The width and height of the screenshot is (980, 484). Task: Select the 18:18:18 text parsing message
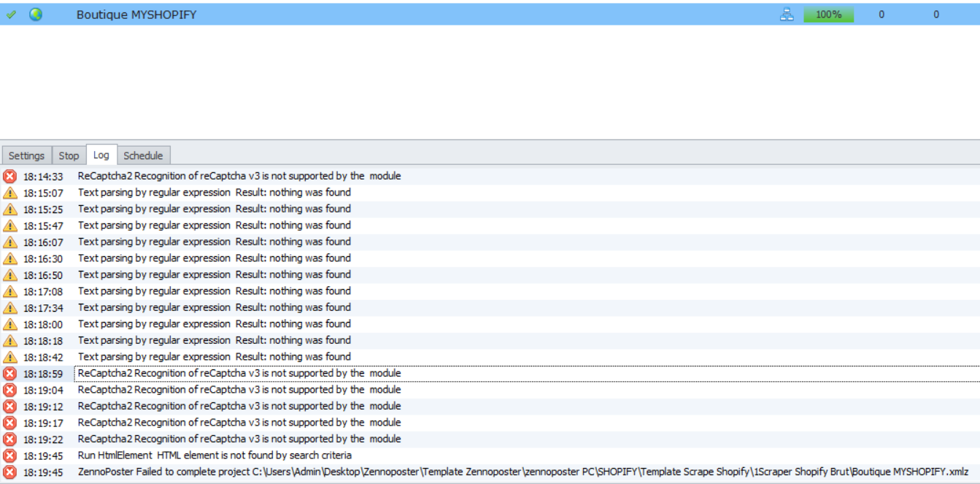coord(215,340)
